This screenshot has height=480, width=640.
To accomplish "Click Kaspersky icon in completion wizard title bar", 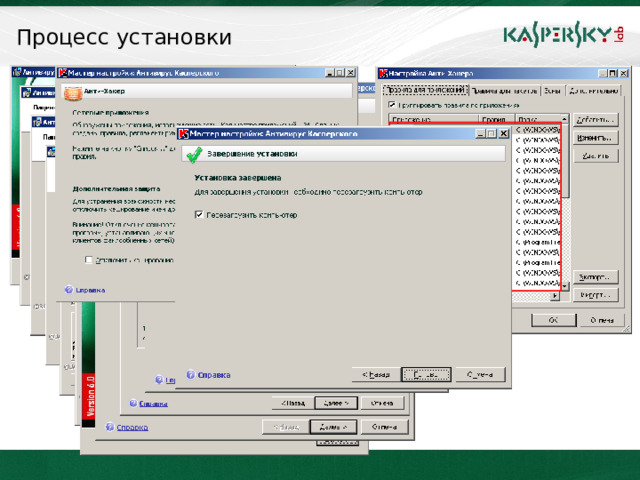I will point(184,133).
